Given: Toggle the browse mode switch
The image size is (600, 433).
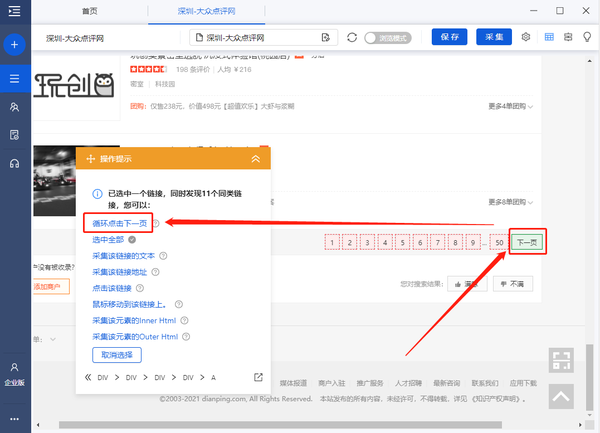Looking at the screenshot, I should coord(388,38).
